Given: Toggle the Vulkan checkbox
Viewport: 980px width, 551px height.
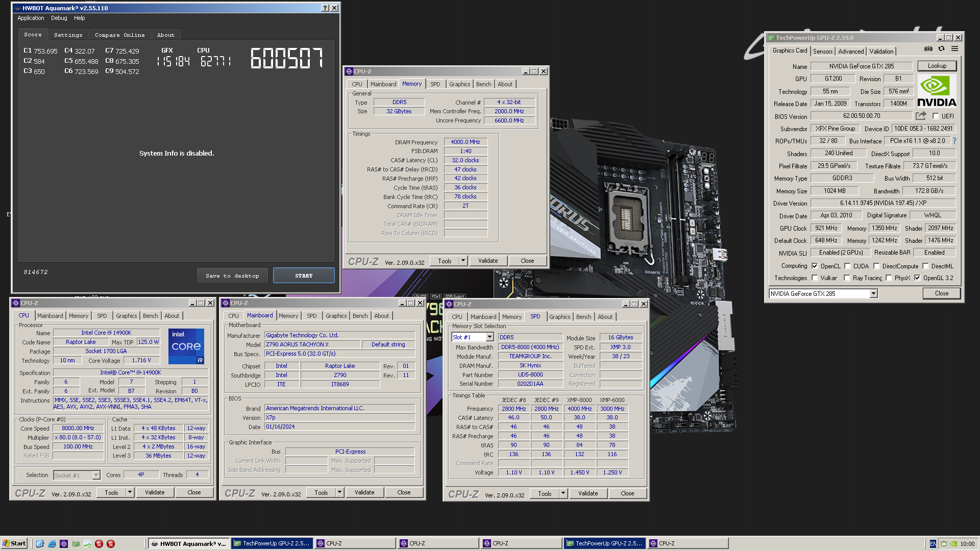Looking at the screenshot, I should pos(815,278).
